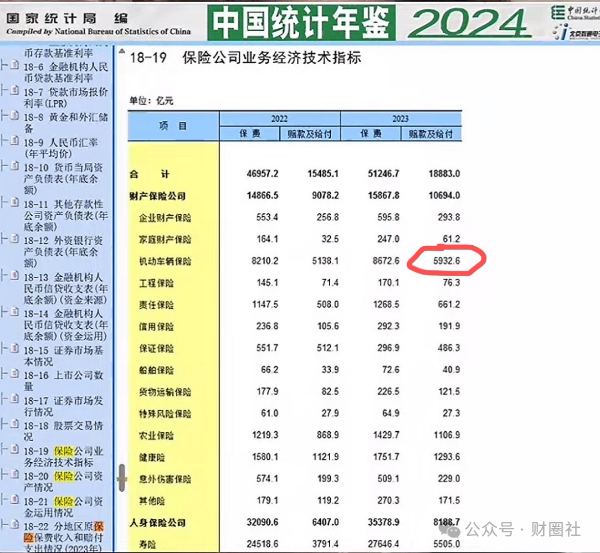The height and width of the screenshot is (553, 600).
Task: Select the 家庭财产保险 row label
Action: coord(165,240)
